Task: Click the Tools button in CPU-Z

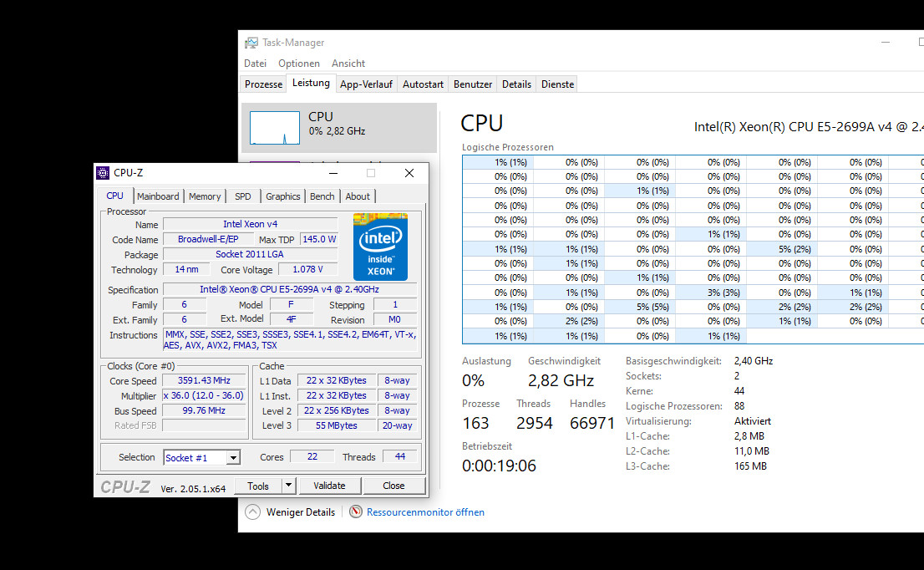Action: [258, 486]
